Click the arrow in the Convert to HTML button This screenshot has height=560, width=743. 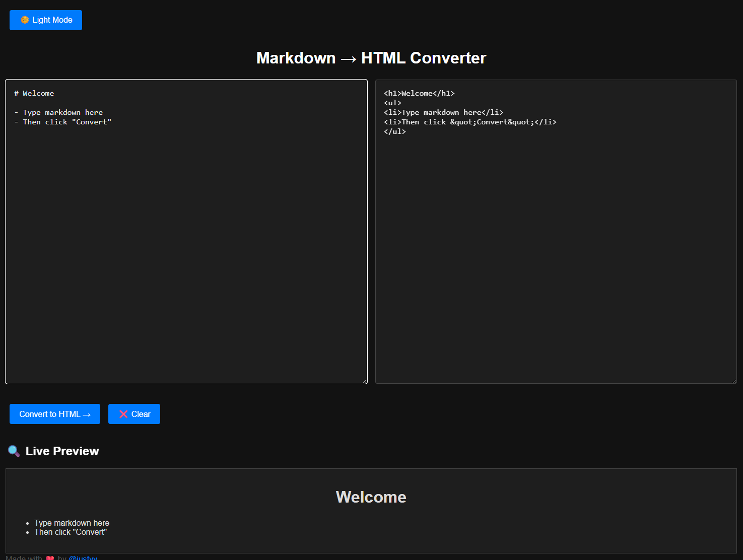(87, 414)
